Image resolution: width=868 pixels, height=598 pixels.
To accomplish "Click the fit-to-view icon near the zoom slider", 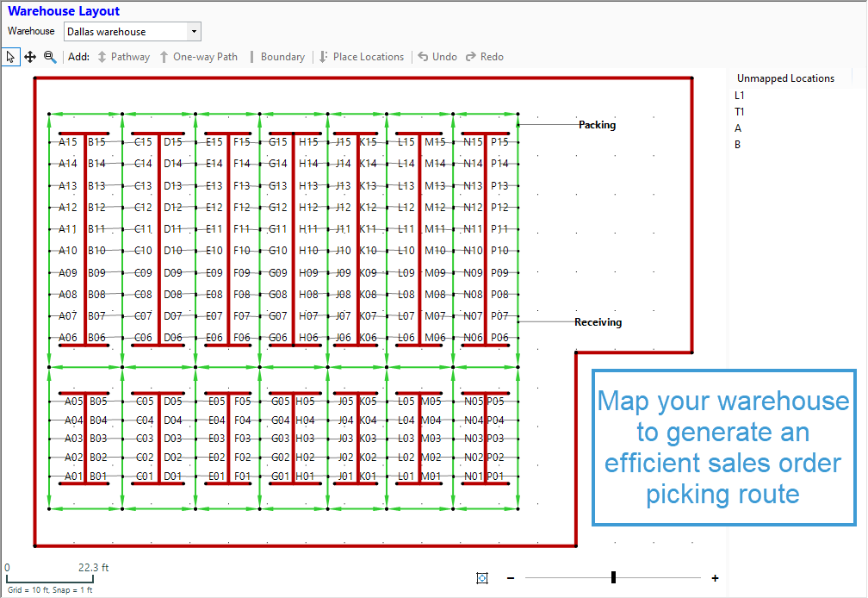I will pyautogui.click(x=482, y=578).
